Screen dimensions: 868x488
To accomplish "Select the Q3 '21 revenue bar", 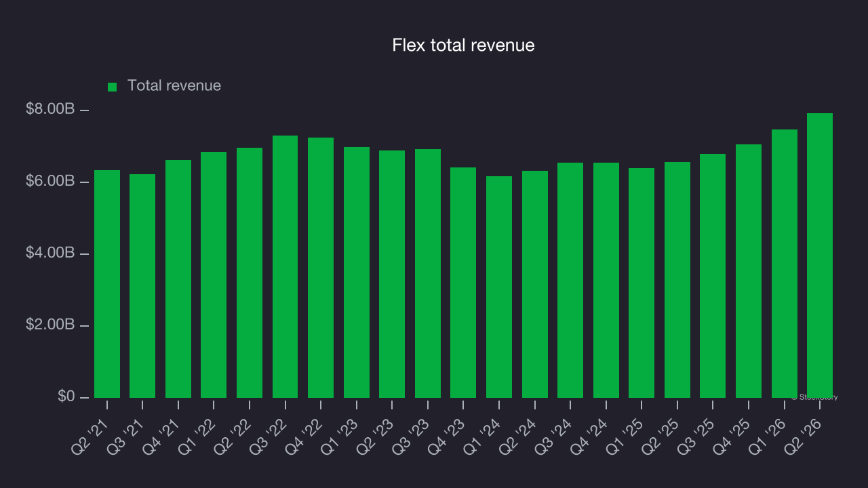I will pos(142,286).
